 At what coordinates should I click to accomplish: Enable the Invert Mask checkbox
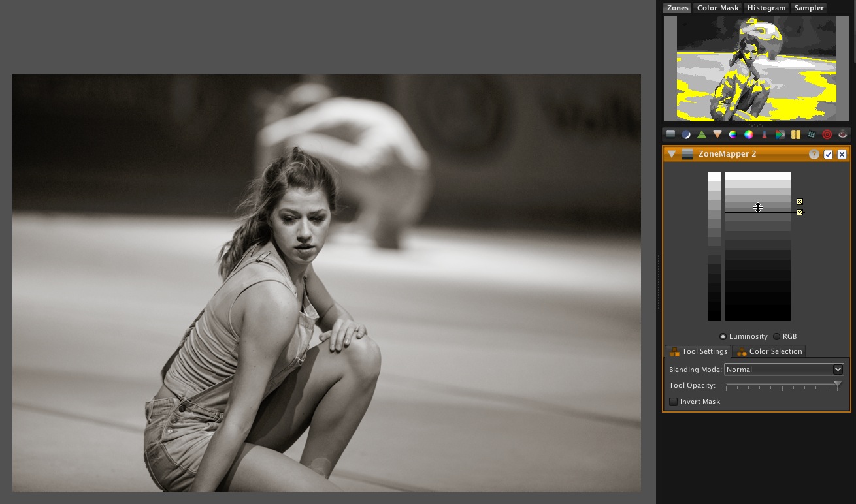674,402
